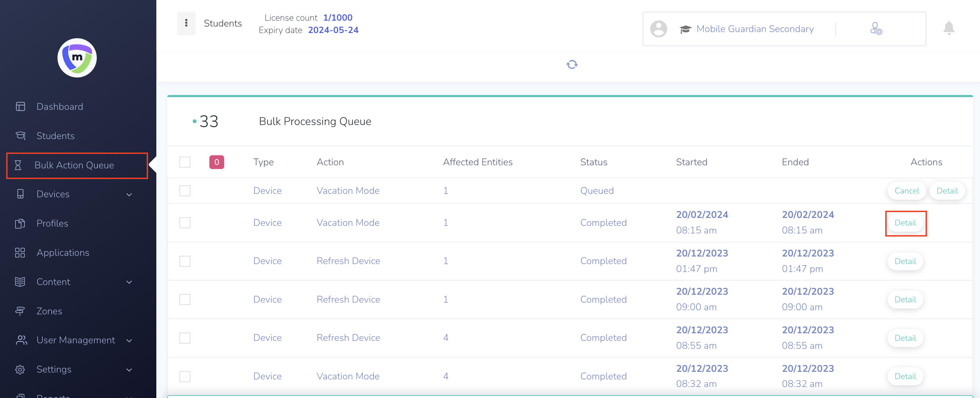Click the three-dot menu icon
The height and width of the screenshot is (398, 980).
(186, 23)
